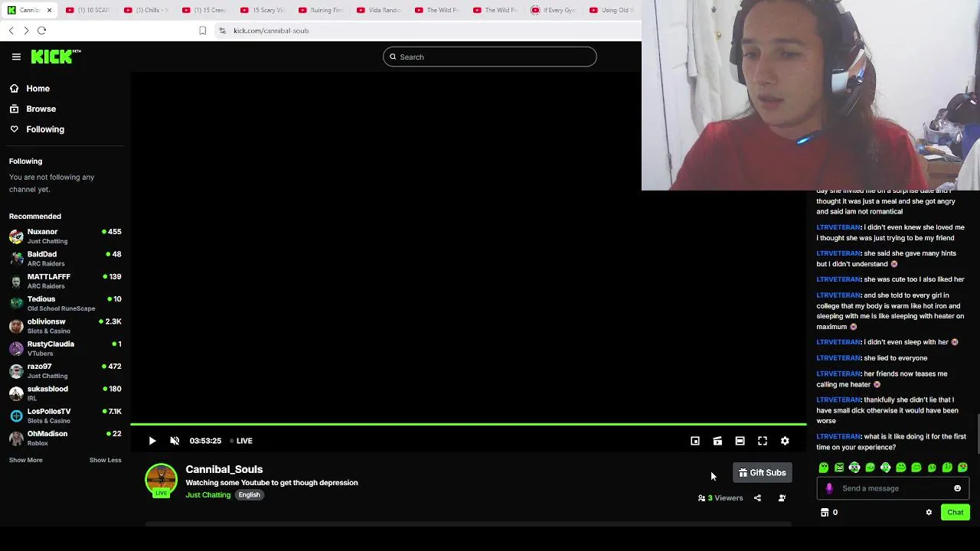This screenshot has width=980, height=551.
Task: Switch to Chills YouTube tab
Action: coord(146,10)
